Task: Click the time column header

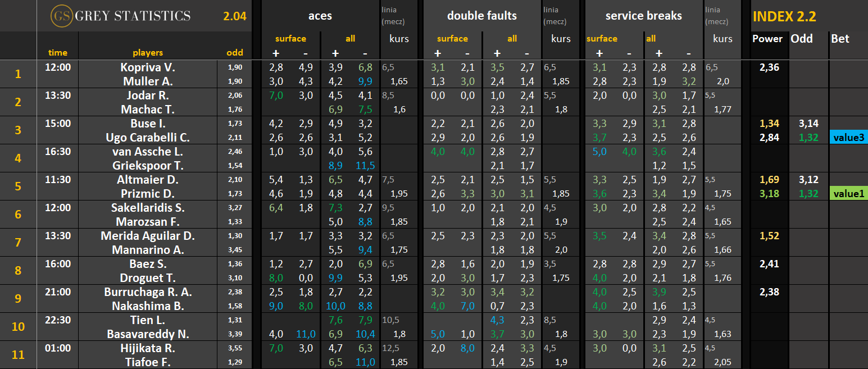Action: point(57,53)
